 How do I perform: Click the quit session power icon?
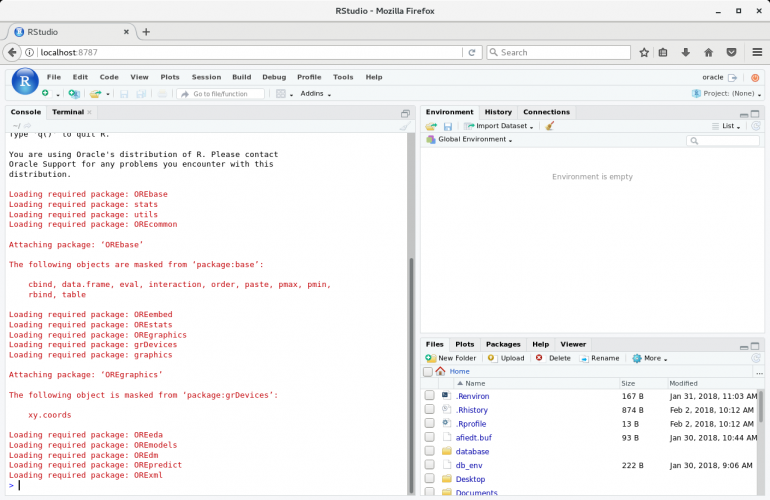click(755, 78)
